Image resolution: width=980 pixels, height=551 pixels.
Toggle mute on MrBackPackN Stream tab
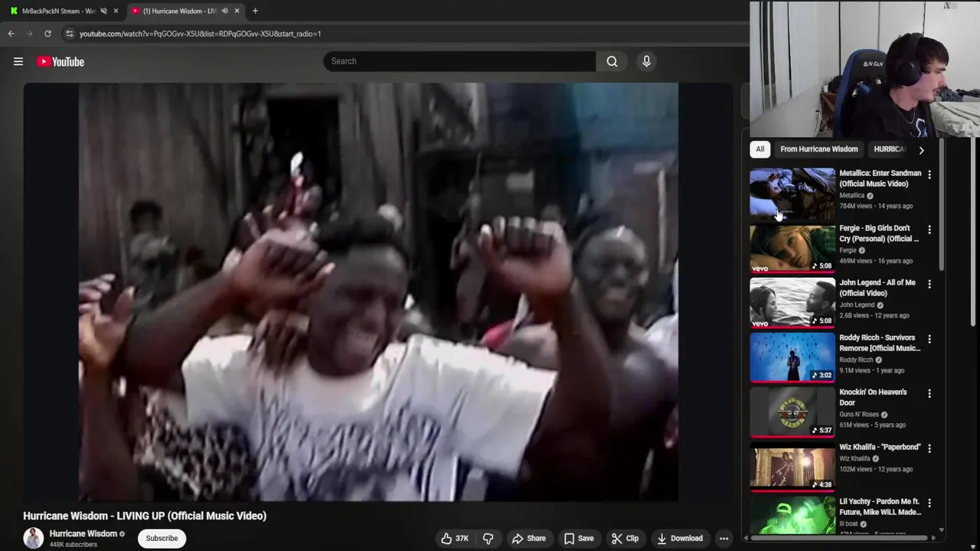[x=103, y=11]
